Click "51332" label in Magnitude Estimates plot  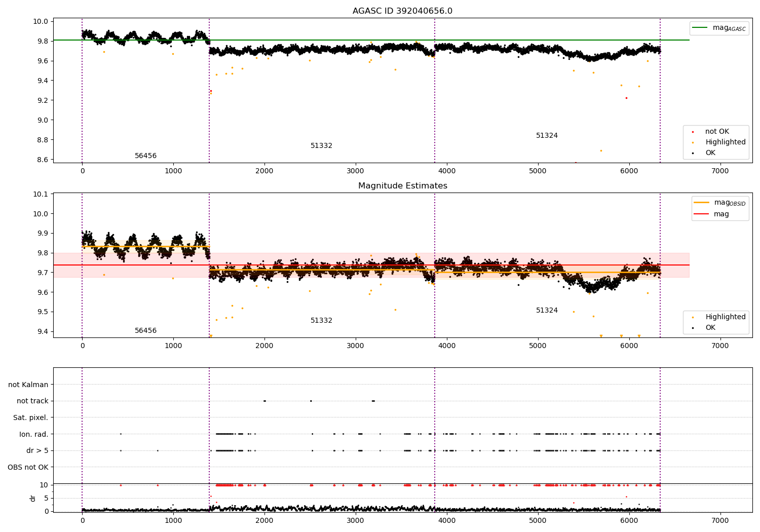coord(321,321)
